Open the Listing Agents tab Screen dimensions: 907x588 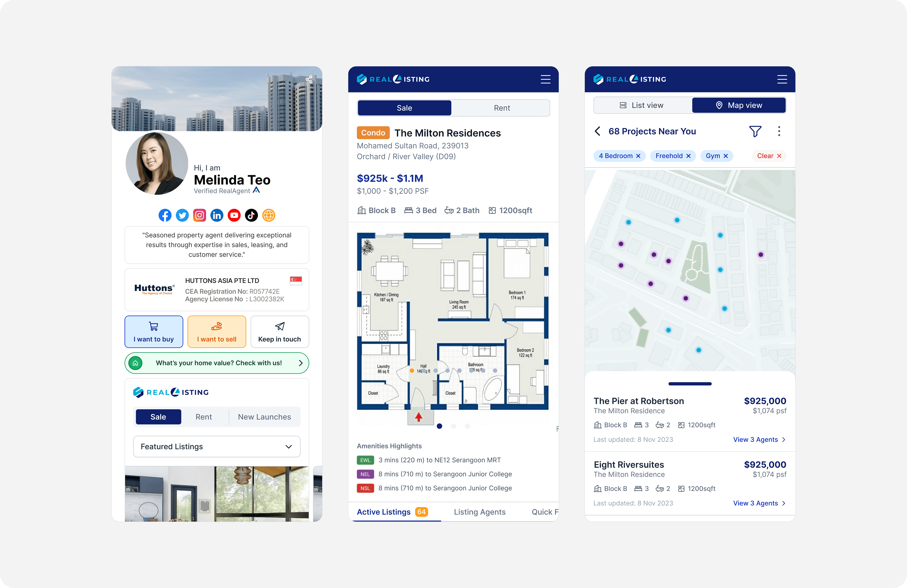tap(479, 512)
